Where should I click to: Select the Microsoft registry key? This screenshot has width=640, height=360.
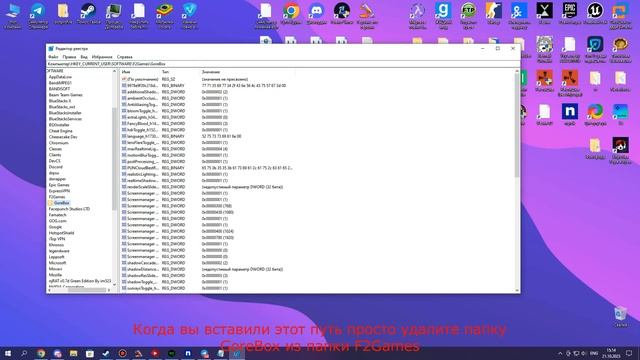(x=57, y=263)
